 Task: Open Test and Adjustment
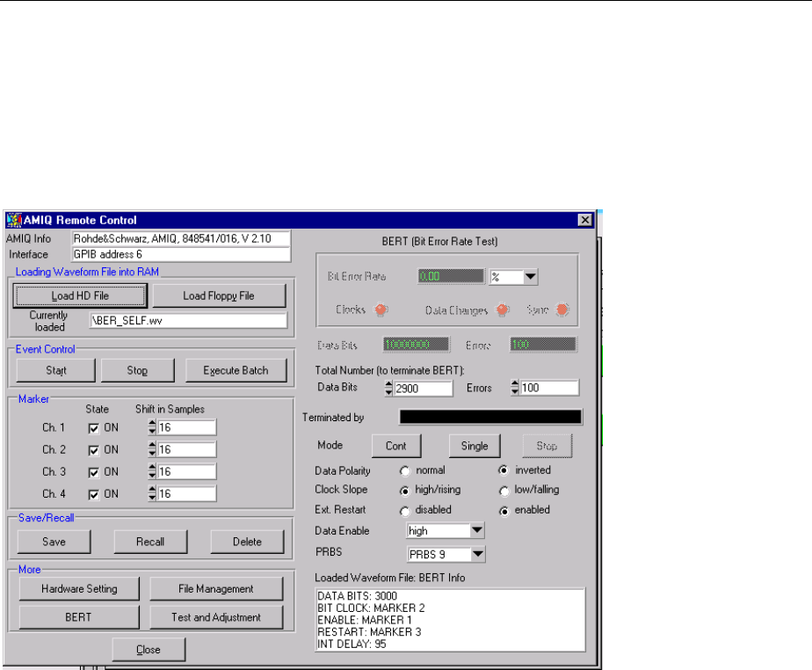click(x=216, y=617)
